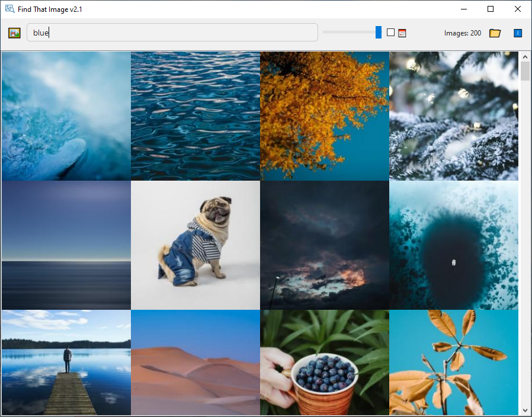The height and width of the screenshot is (417, 532).
Task: Close the Find That Image window
Action: tap(517, 9)
